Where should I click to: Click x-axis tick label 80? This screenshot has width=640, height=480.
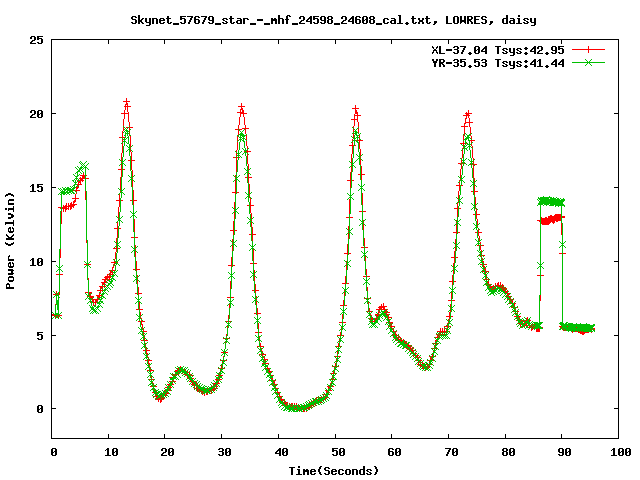click(x=508, y=452)
